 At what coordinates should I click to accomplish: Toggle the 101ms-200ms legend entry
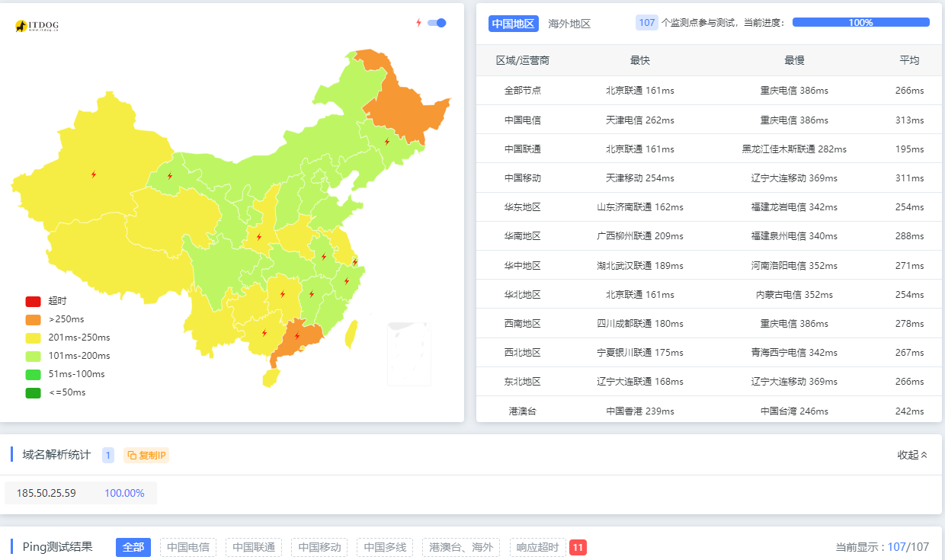(x=69, y=356)
